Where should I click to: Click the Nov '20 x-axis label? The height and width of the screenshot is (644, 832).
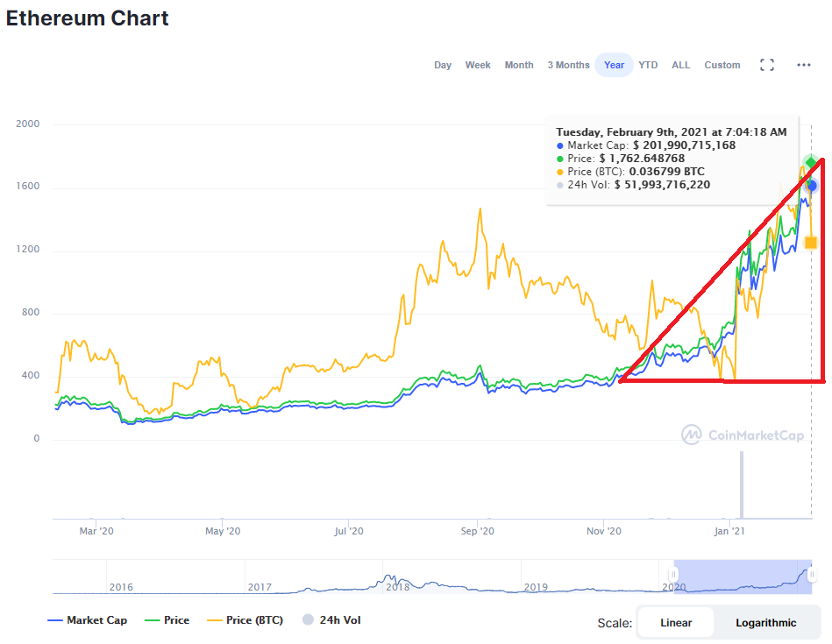point(603,531)
